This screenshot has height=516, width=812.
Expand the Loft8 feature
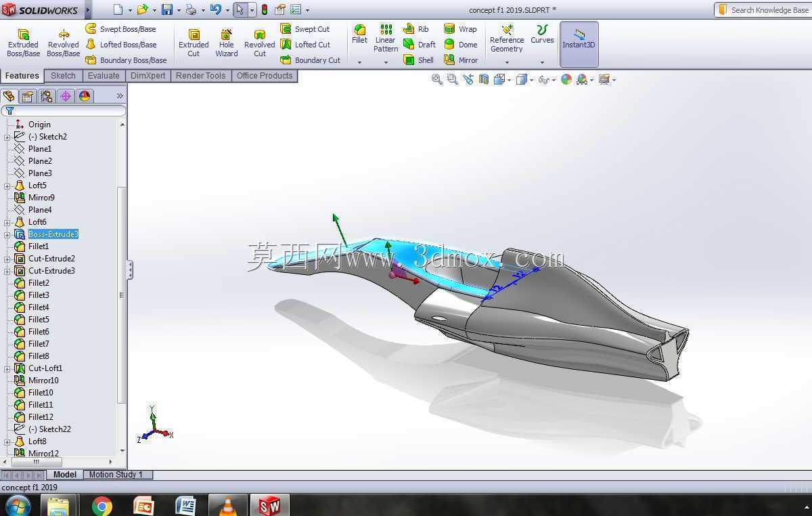[7, 442]
